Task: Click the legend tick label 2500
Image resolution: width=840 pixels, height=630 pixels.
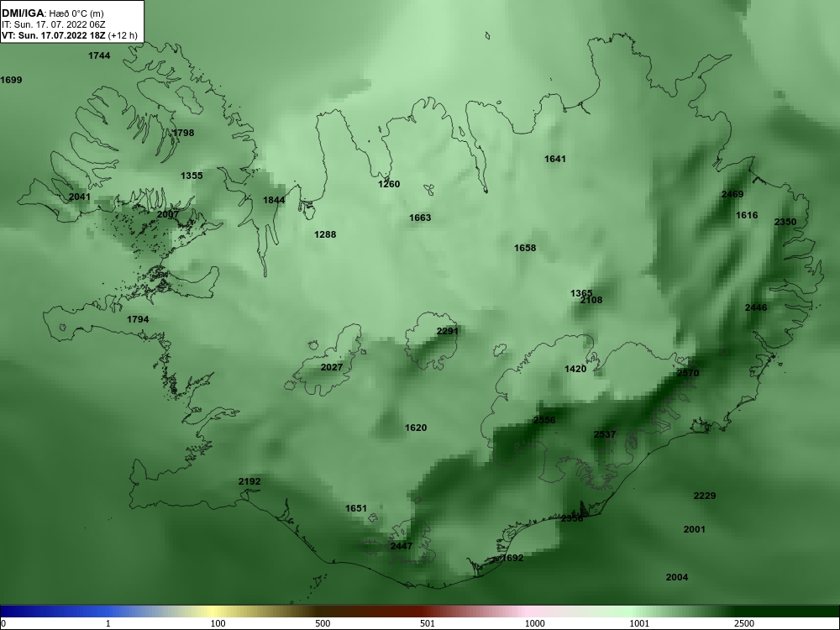Action: [744, 623]
